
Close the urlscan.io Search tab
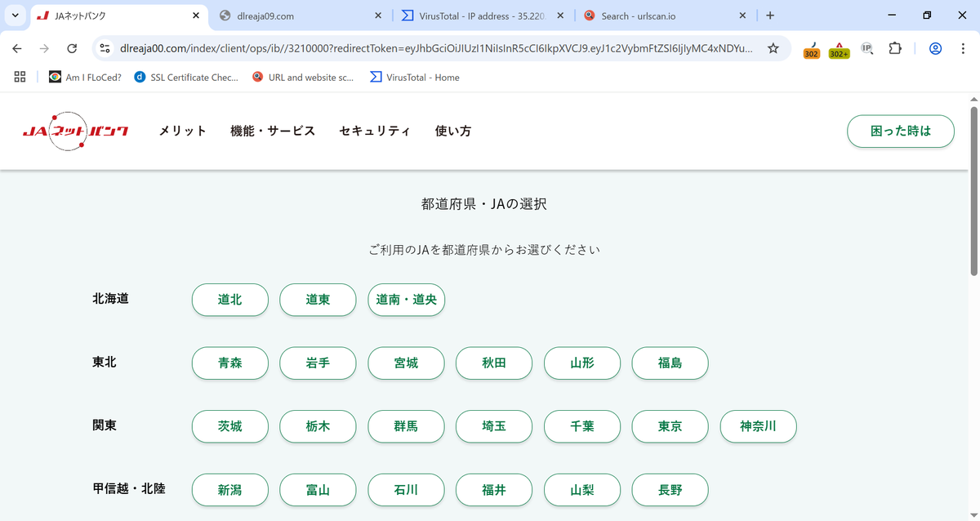pos(742,16)
